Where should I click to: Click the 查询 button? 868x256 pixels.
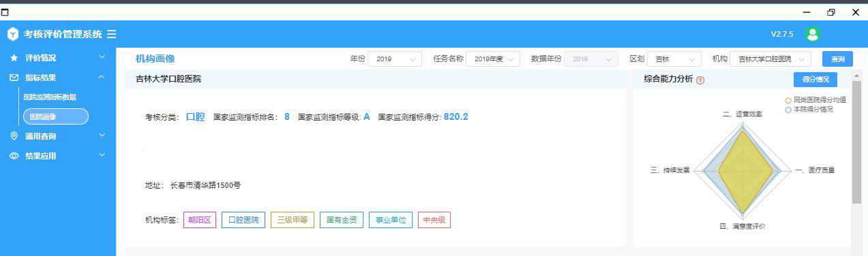pyautogui.click(x=837, y=59)
